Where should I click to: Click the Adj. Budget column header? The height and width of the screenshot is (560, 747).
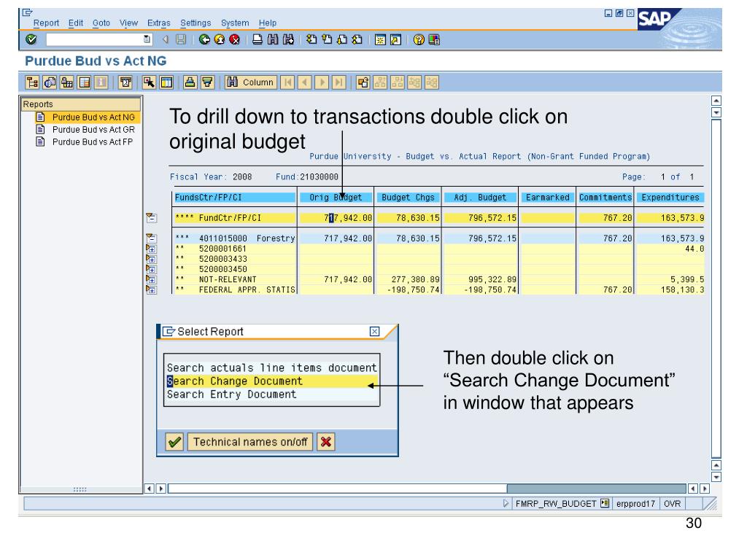(480, 197)
